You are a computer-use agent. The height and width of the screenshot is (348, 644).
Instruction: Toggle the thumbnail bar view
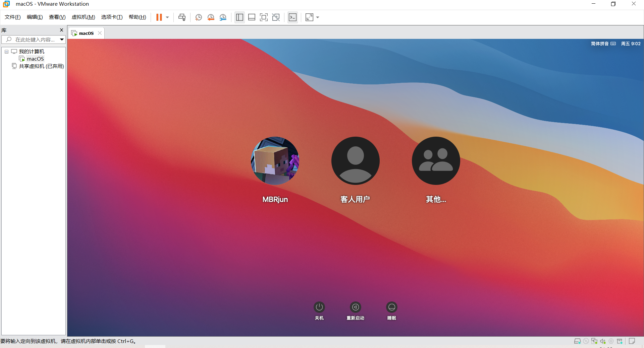(x=252, y=17)
